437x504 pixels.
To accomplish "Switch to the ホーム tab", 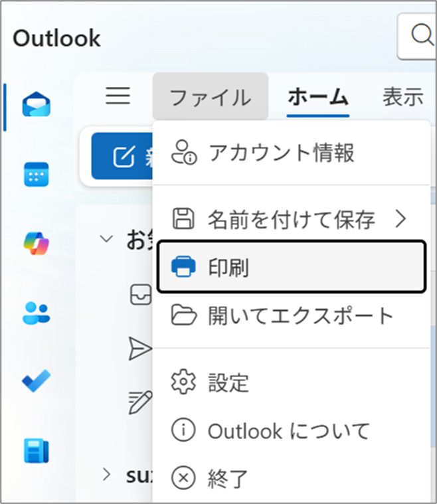I will [x=318, y=98].
